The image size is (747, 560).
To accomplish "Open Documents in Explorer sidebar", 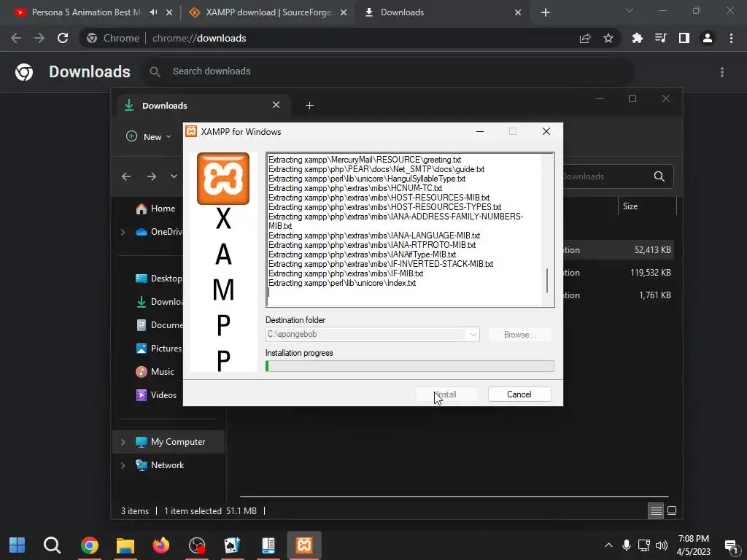I will [x=159, y=325].
